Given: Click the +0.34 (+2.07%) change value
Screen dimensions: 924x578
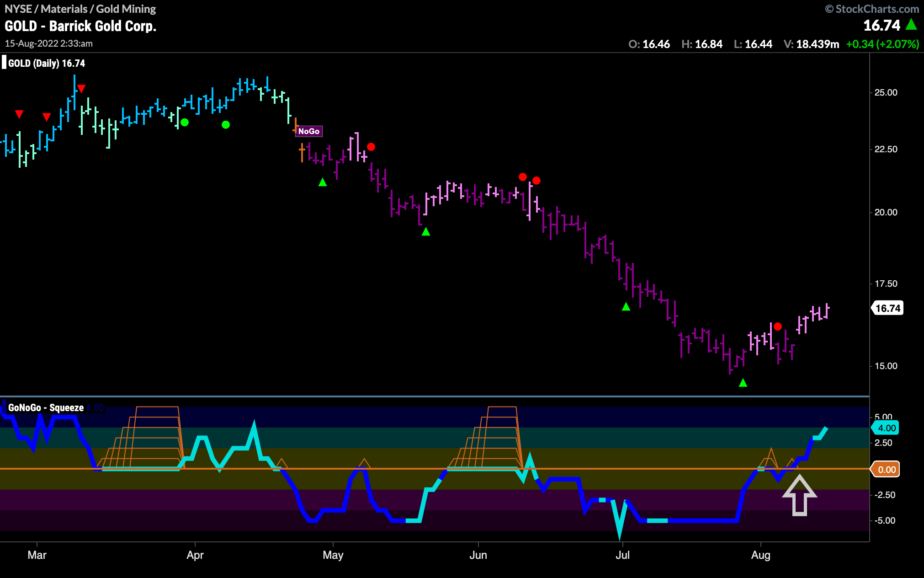Looking at the screenshot, I should tap(882, 44).
